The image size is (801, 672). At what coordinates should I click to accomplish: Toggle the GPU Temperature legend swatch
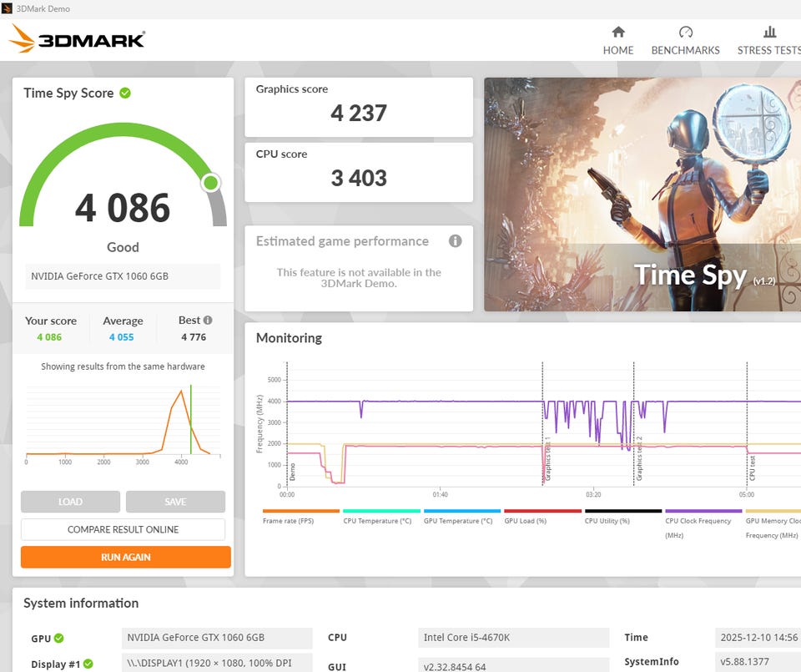462,511
